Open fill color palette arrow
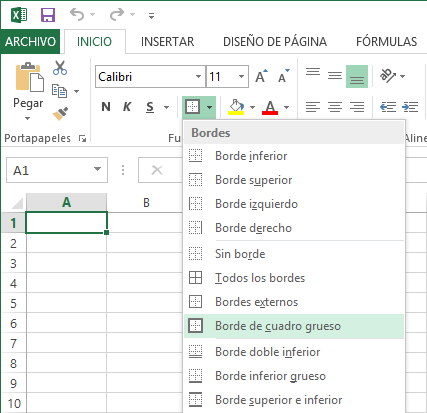 pos(252,107)
